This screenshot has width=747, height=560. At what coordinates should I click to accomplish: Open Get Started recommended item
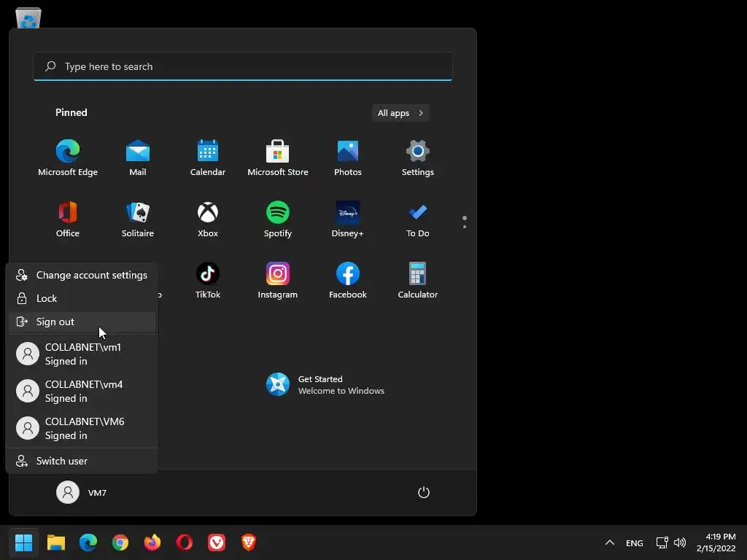point(325,385)
